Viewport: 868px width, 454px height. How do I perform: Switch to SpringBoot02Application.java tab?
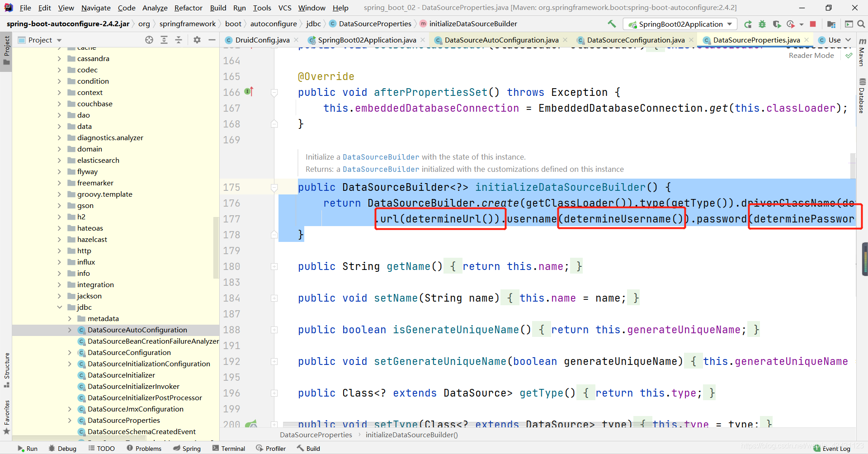[367, 40]
